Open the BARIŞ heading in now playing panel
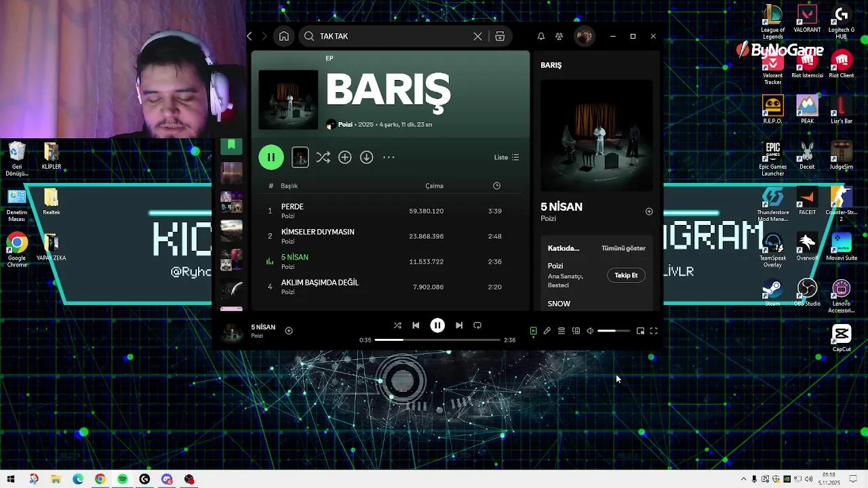The image size is (868, 488). point(551,65)
